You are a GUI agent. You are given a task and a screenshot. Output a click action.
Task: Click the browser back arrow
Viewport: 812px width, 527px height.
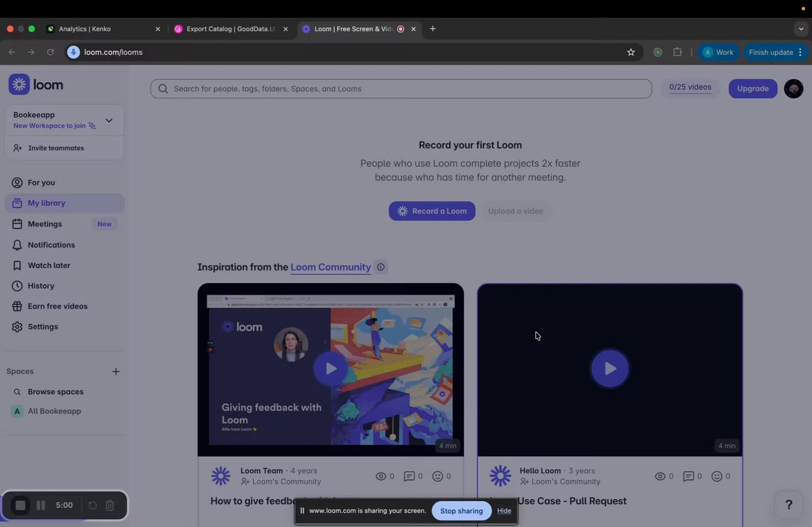pyautogui.click(x=12, y=53)
